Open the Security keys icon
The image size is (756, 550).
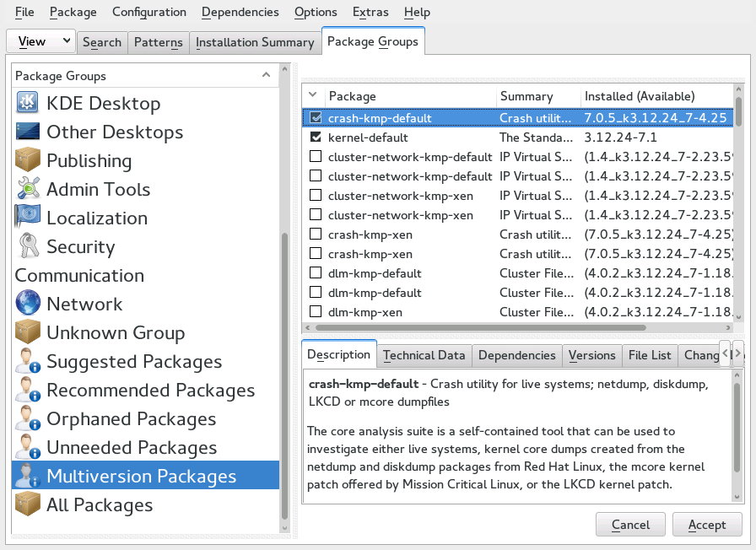pos(28,245)
